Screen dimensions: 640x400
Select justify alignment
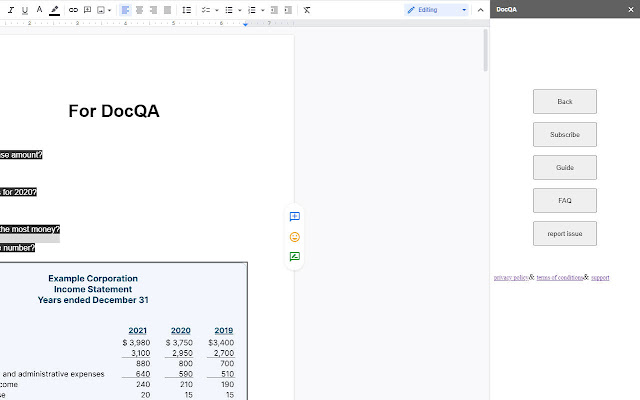[167, 10]
